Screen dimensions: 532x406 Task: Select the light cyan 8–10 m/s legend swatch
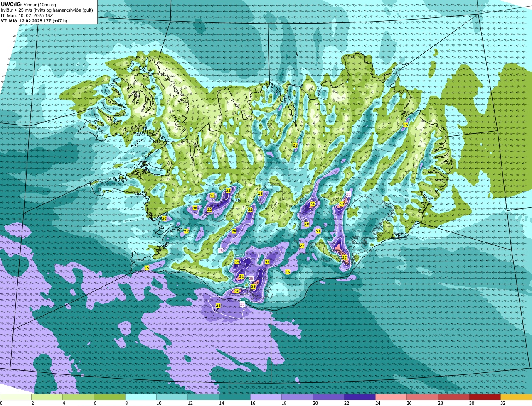141,397
